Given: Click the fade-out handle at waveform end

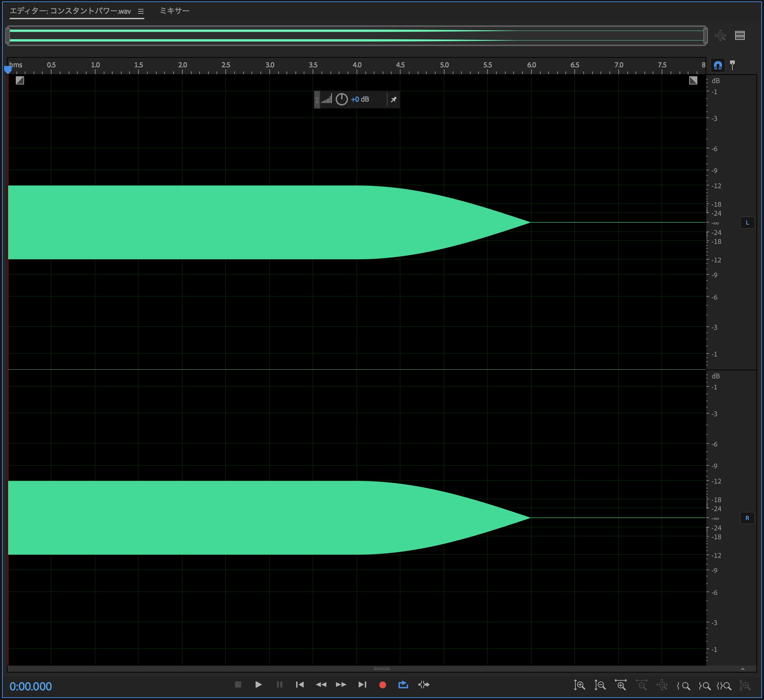Looking at the screenshot, I should (693, 80).
